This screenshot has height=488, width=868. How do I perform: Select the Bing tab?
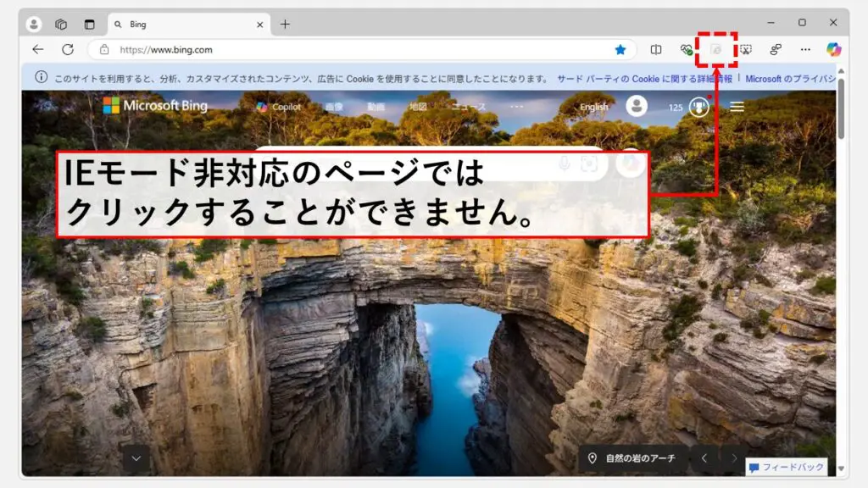click(x=189, y=25)
